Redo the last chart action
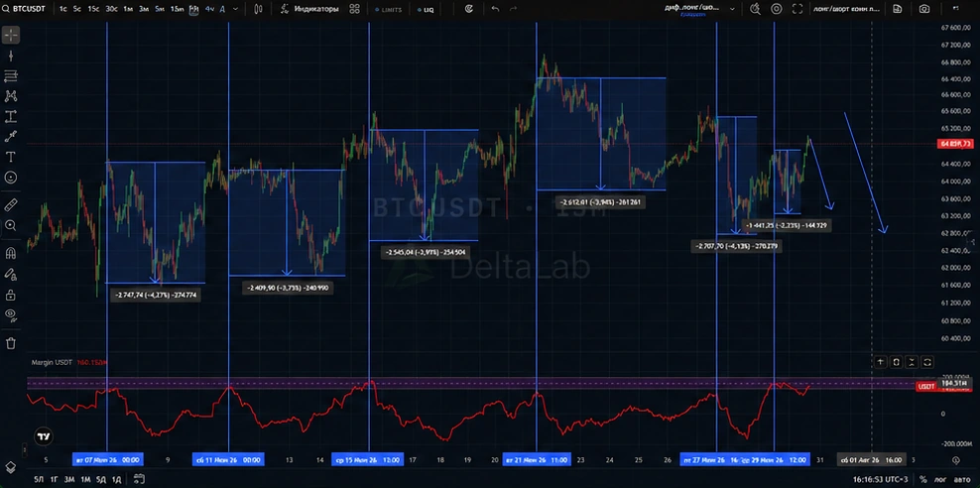The width and height of the screenshot is (980, 488). coord(513,9)
